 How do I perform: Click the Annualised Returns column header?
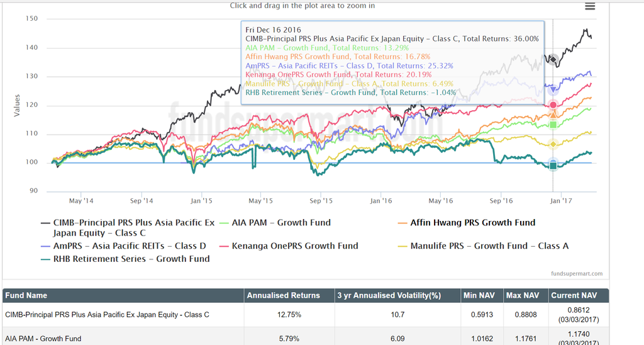(283, 295)
